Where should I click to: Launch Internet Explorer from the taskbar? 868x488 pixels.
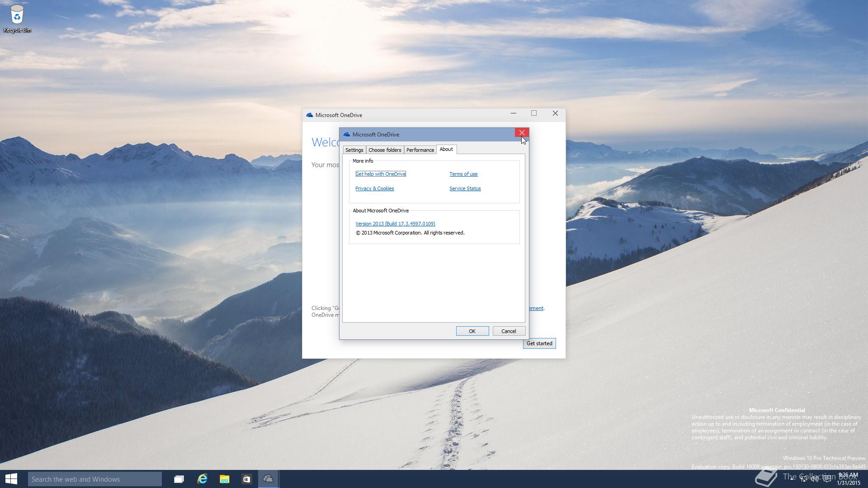tap(202, 479)
